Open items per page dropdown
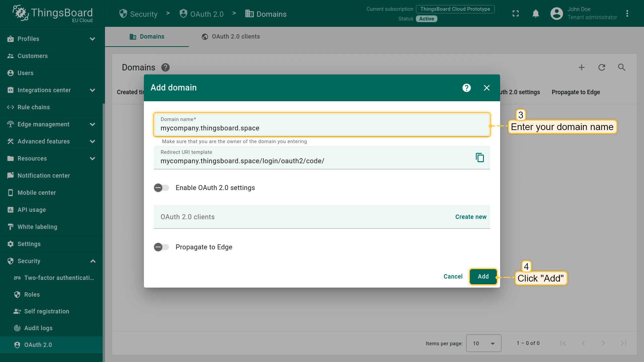 point(483,343)
